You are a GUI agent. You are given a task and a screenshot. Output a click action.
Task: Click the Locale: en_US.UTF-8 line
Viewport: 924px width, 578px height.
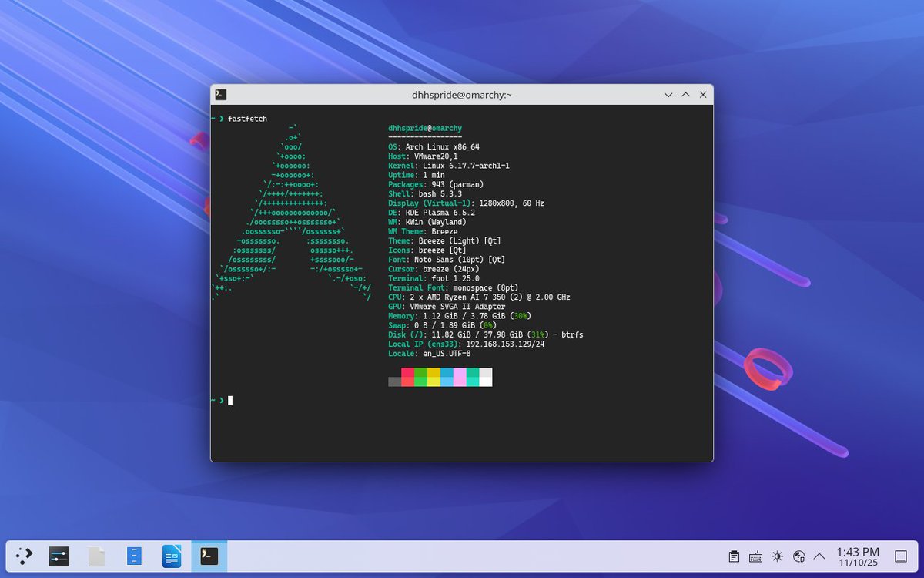pyautogui.click(x=430, y=353)
